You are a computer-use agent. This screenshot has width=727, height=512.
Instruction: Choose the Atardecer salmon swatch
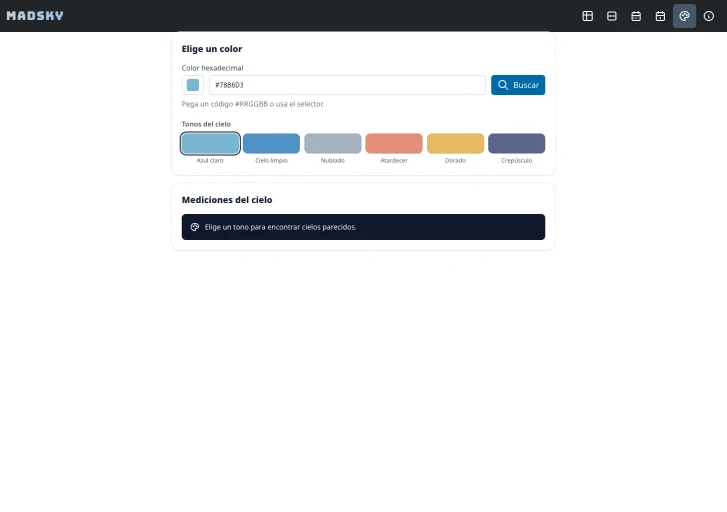click(x=394, y=143)
